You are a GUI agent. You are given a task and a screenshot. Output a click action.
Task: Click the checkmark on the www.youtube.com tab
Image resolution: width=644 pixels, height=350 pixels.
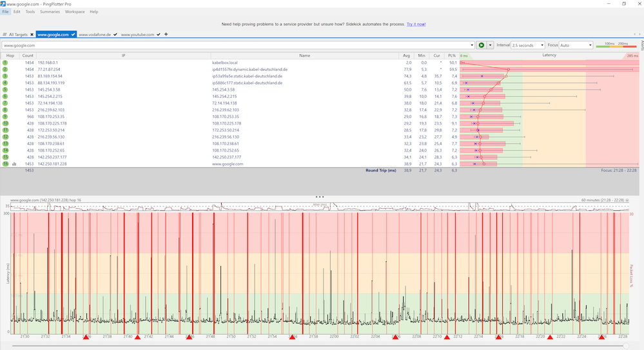[x=158, y=35]
